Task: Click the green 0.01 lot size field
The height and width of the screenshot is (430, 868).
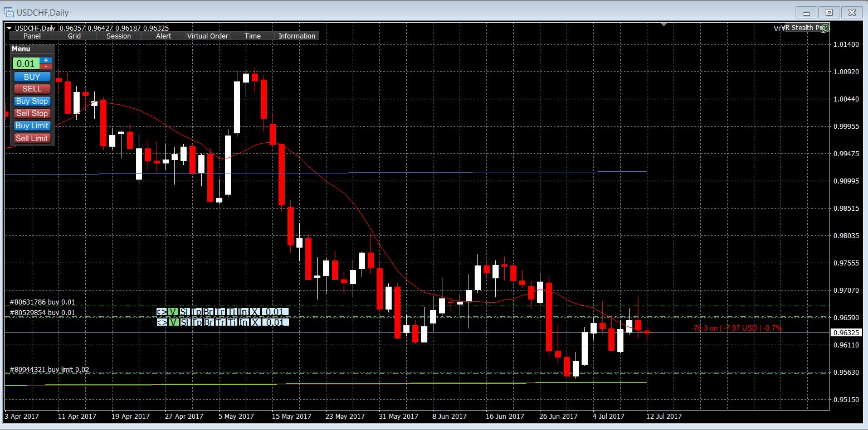Action: (26, 64)
